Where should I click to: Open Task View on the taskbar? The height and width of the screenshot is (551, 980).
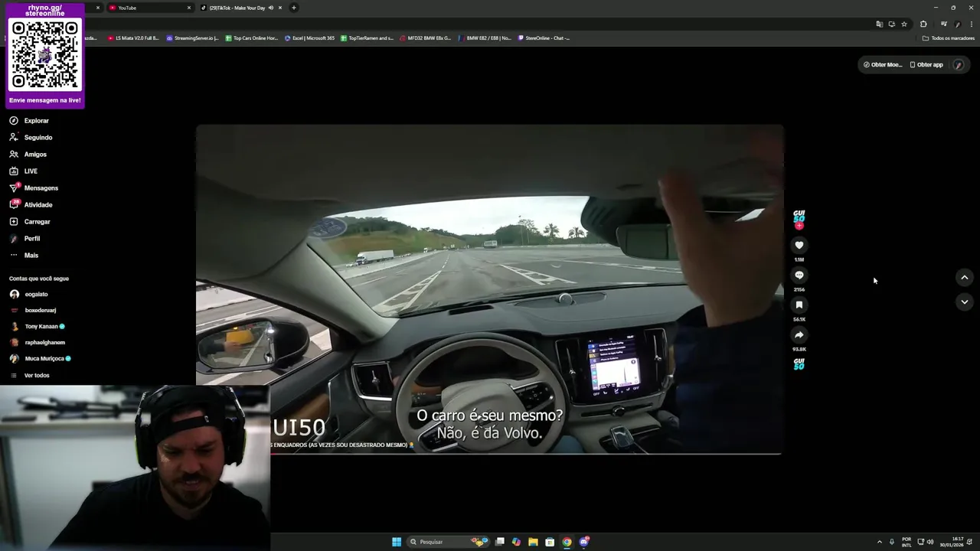[x=499, y=542]
